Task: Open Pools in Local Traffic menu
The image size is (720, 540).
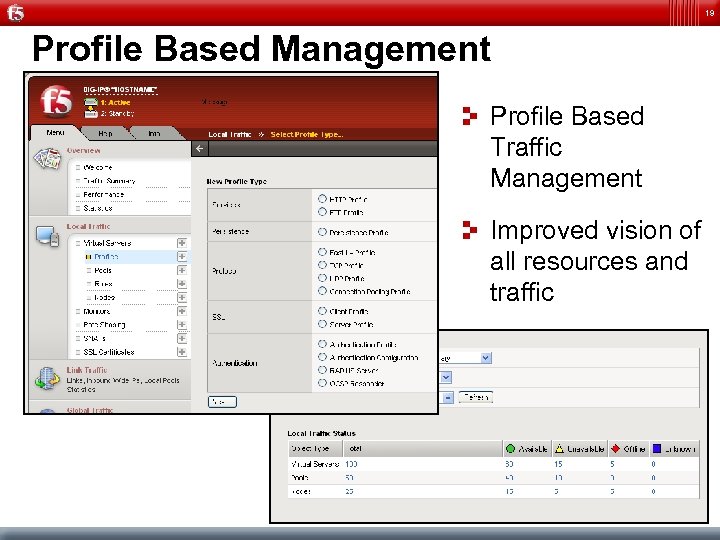Action: pyautogui.click(x=103, y=270)
